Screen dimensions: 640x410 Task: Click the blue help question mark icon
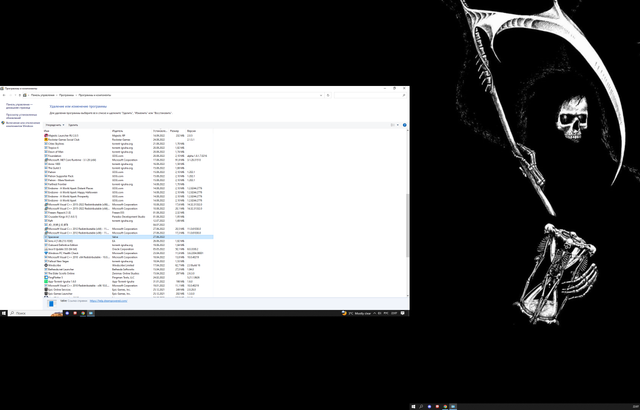click(404, 125)
